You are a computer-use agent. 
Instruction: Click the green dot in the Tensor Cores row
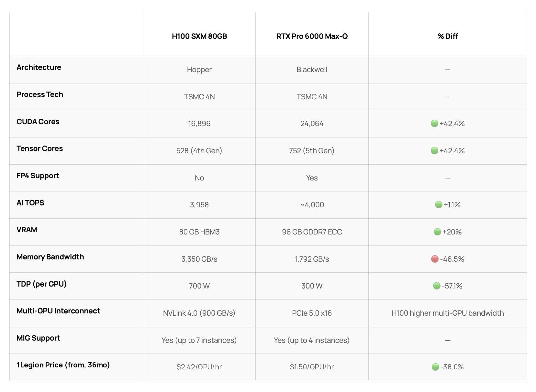point(434,151)
